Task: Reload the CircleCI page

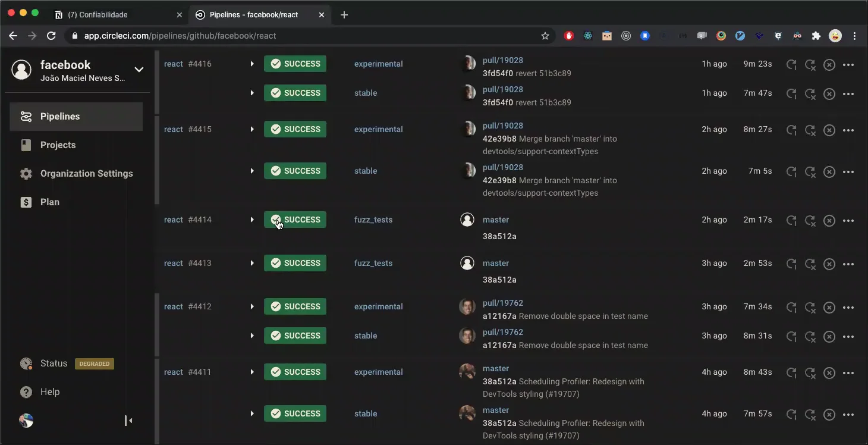Action: pos(51,36)
